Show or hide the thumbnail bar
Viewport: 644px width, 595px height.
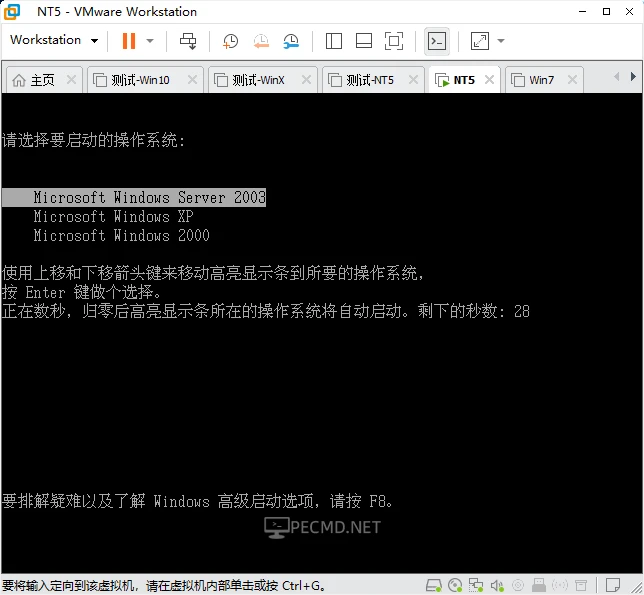[x=363, y=41]
